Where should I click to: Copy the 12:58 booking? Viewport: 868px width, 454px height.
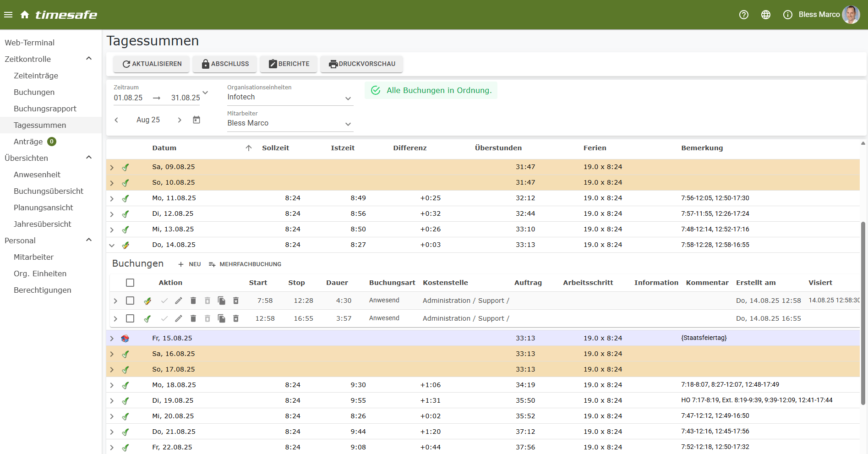[x=222, y=318]
